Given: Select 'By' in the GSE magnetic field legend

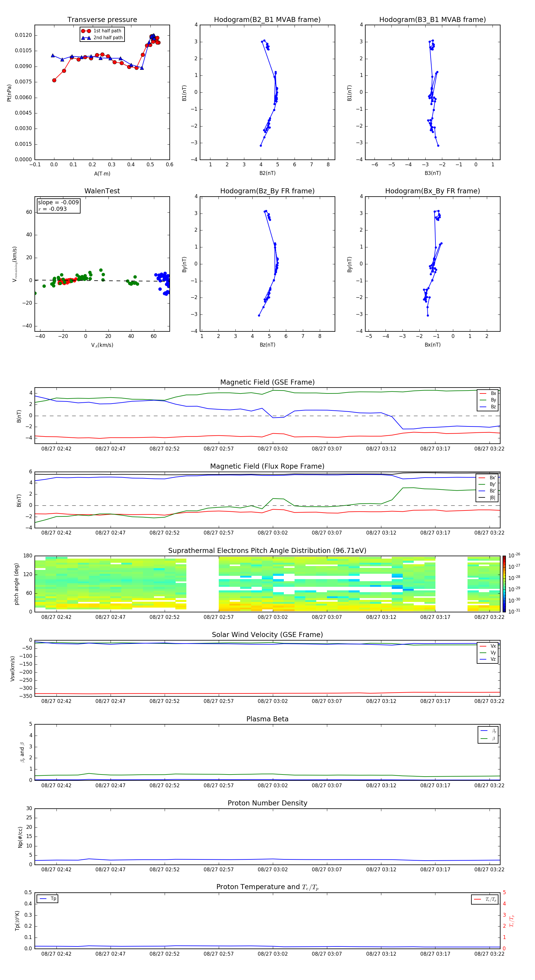Looking at the screenshot, I should 488,400.
